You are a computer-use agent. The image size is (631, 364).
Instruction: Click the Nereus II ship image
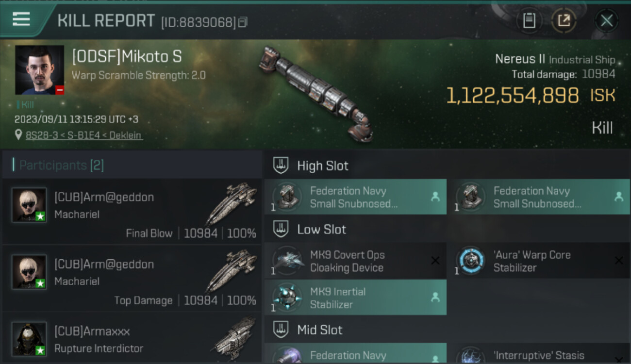316,94
